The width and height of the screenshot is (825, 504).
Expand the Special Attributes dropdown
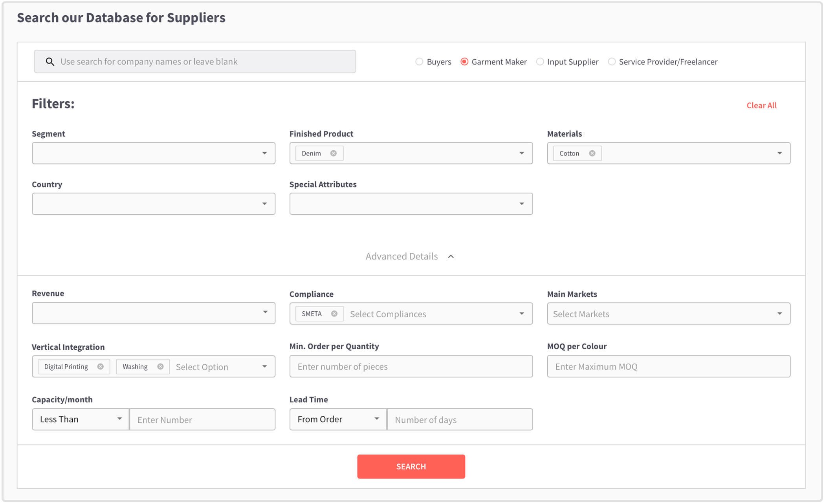click(x=411, y=204)
